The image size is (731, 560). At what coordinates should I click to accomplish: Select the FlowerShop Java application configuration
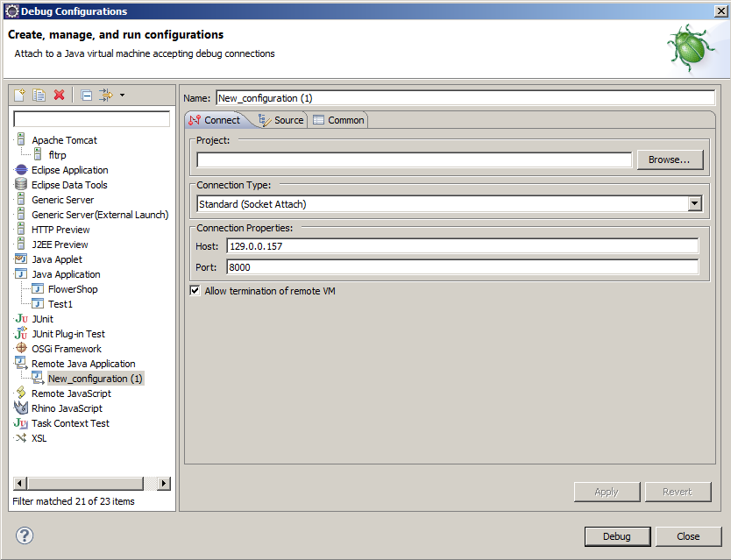click(73, 289)
